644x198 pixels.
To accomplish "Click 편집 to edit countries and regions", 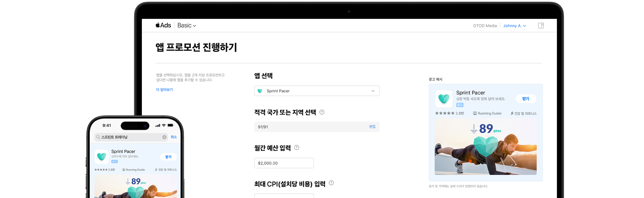I will click(x=372, y=127).
